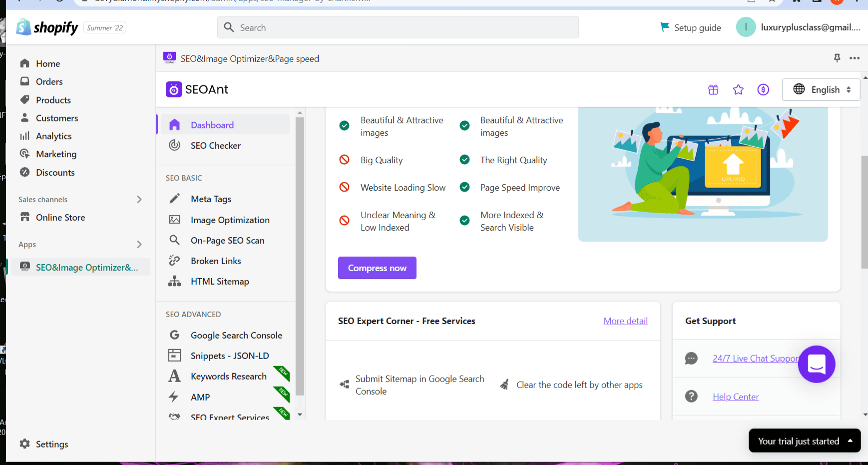Click Clear the code left by other apps
Viewport: 868px width, 465px height.
[x=579, y=385]
